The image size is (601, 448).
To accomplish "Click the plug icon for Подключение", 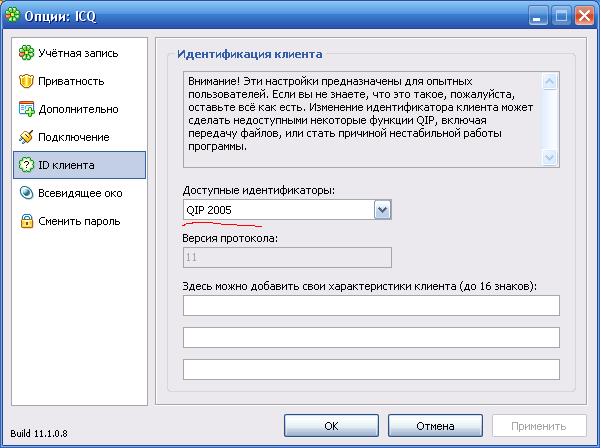I will click(x=26, y=137).
